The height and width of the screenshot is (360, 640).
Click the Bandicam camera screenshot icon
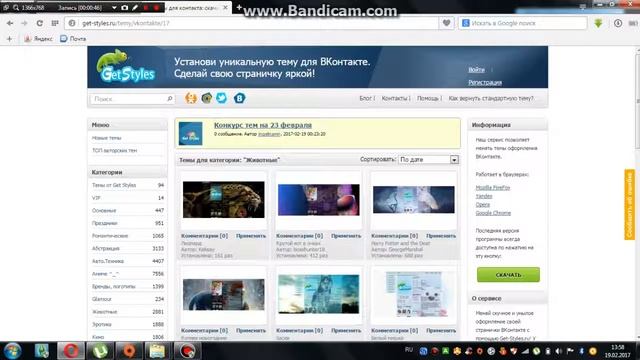[124, 7]
